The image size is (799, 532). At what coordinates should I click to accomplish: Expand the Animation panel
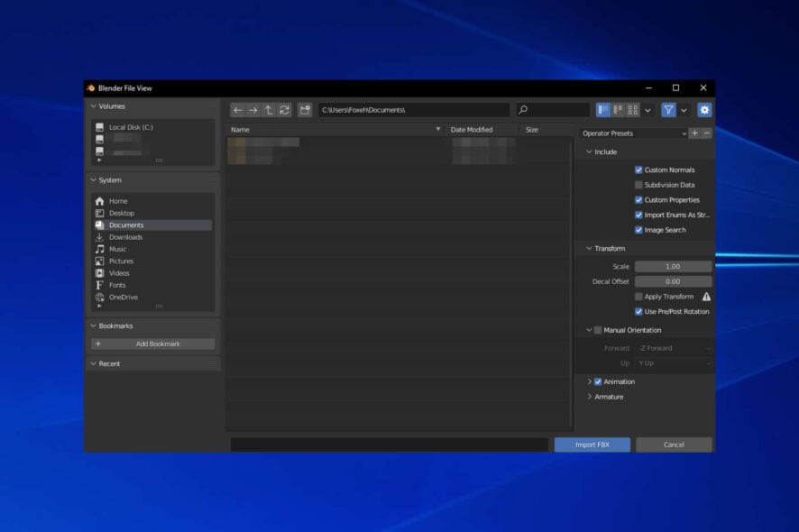click(589, 381)
